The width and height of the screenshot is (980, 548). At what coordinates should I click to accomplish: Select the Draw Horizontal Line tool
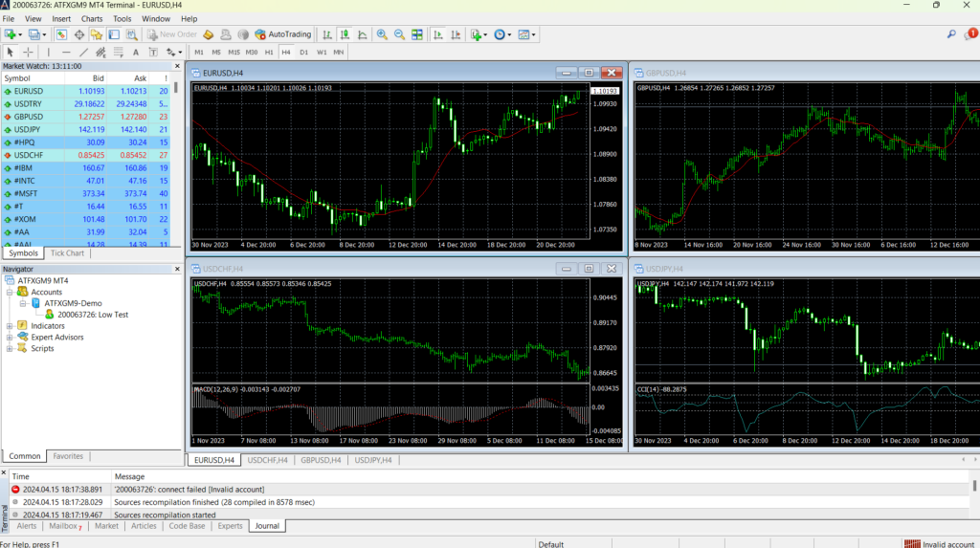pos(66,53)
